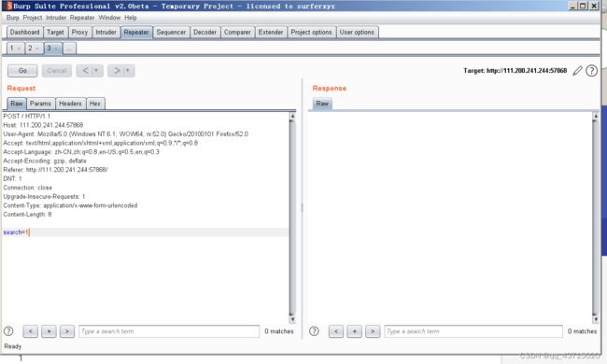607x364 pixels.
Task: Click response search help question icon
Action: 314,331
